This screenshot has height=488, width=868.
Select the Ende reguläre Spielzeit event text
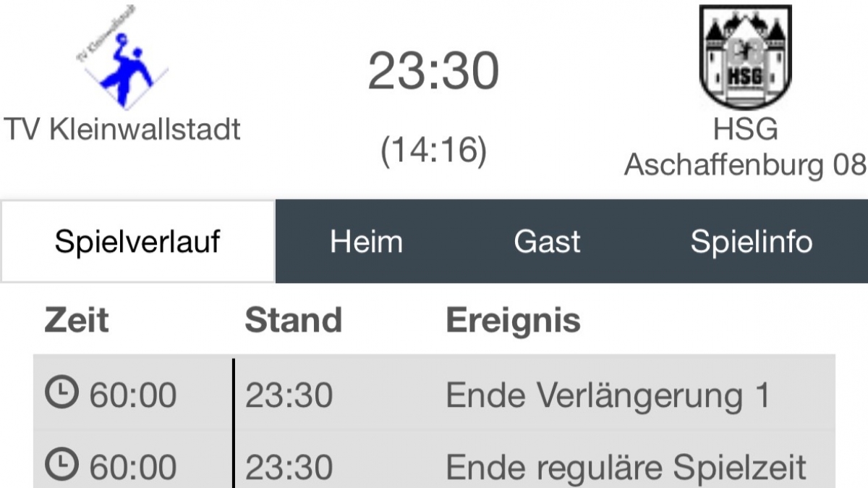[626, 467]
